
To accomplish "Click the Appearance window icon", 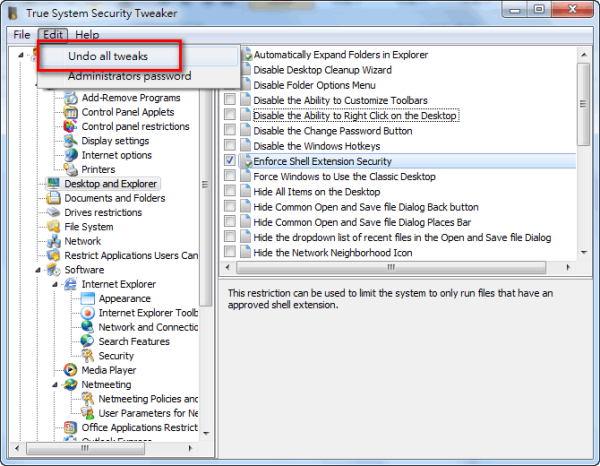I will click(x=88, y=298).
